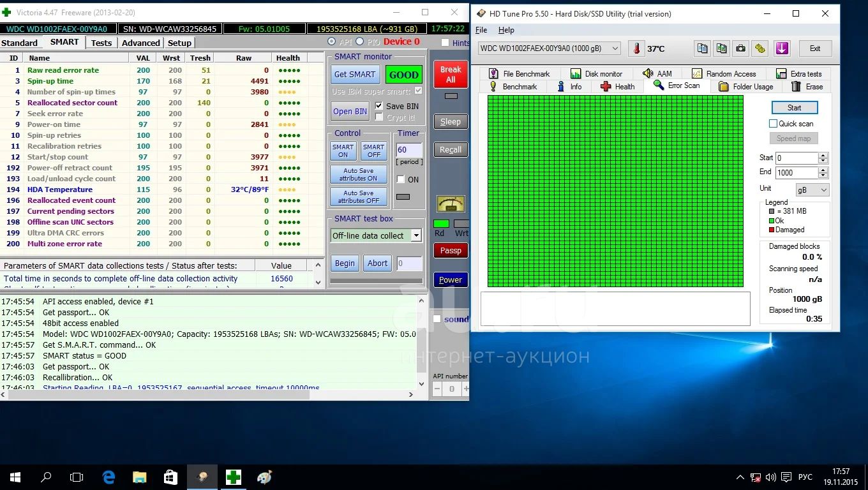Click the SMART OFF button
The width and height of the screenshot is (868, 490).
click(374, 151)
